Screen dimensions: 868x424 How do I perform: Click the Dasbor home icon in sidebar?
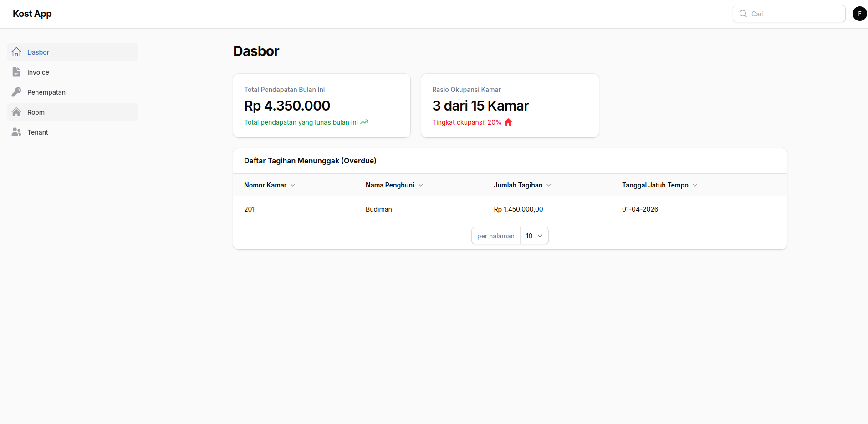[x=16, y=52]
